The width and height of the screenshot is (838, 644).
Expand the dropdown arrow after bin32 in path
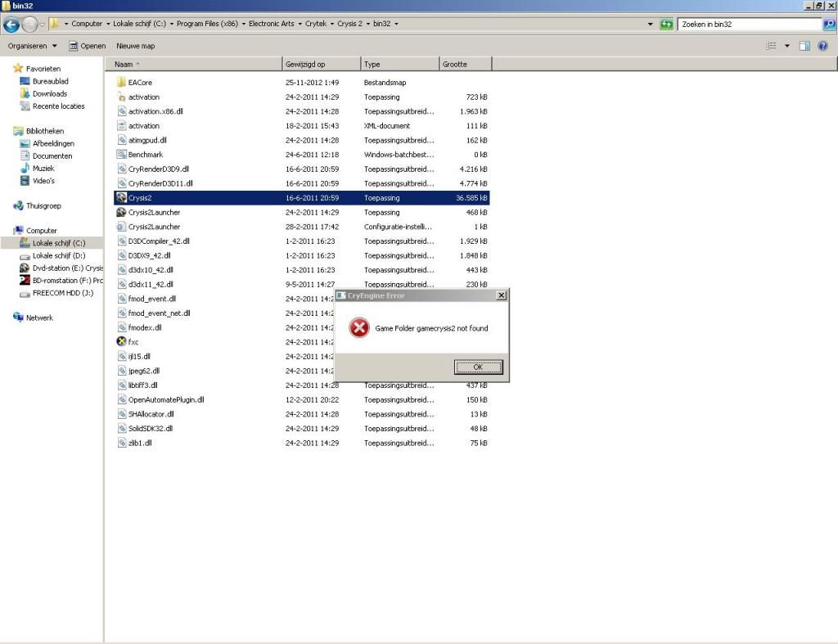396,24
